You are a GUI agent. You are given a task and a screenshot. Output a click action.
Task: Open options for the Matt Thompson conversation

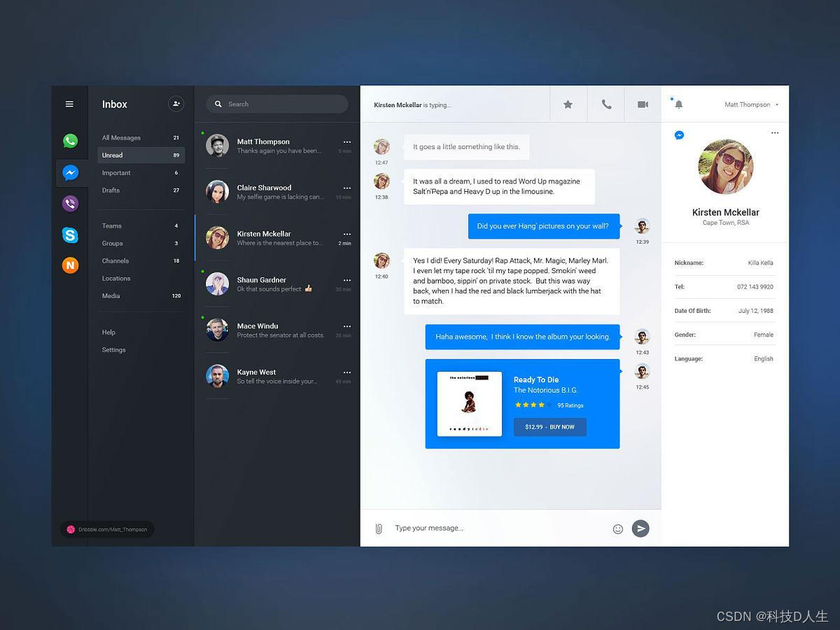(x=347, y=142)
